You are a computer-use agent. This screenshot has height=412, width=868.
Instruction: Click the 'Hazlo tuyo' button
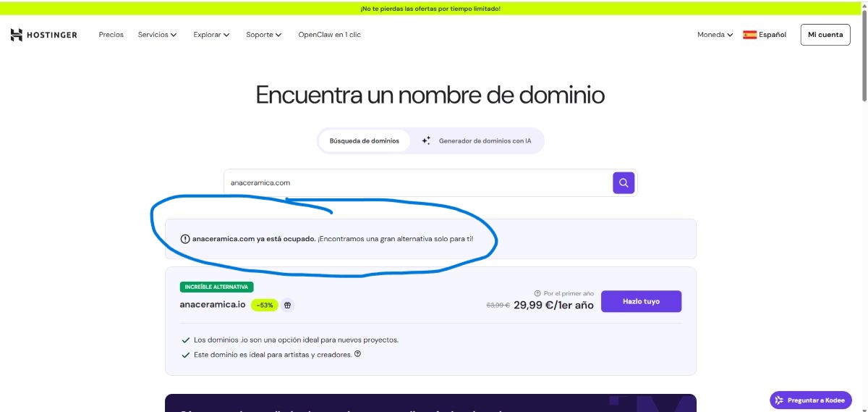pos(642,301)
